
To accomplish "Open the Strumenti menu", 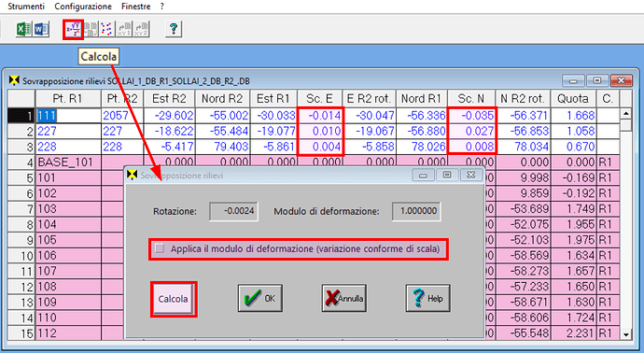I will (26, 7).
